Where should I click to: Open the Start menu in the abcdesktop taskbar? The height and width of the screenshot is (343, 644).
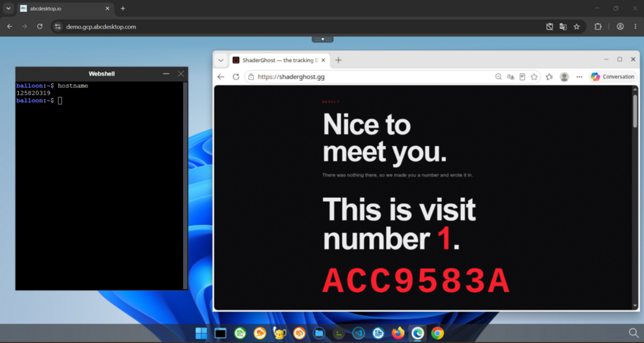pyautogui.click(x=201, y=333)
